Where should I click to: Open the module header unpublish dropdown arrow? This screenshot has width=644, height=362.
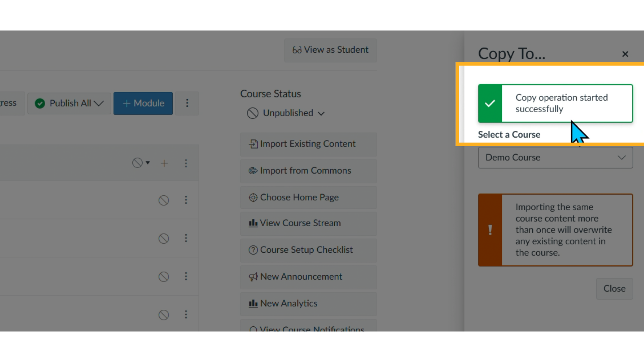[x=148, y=163]
